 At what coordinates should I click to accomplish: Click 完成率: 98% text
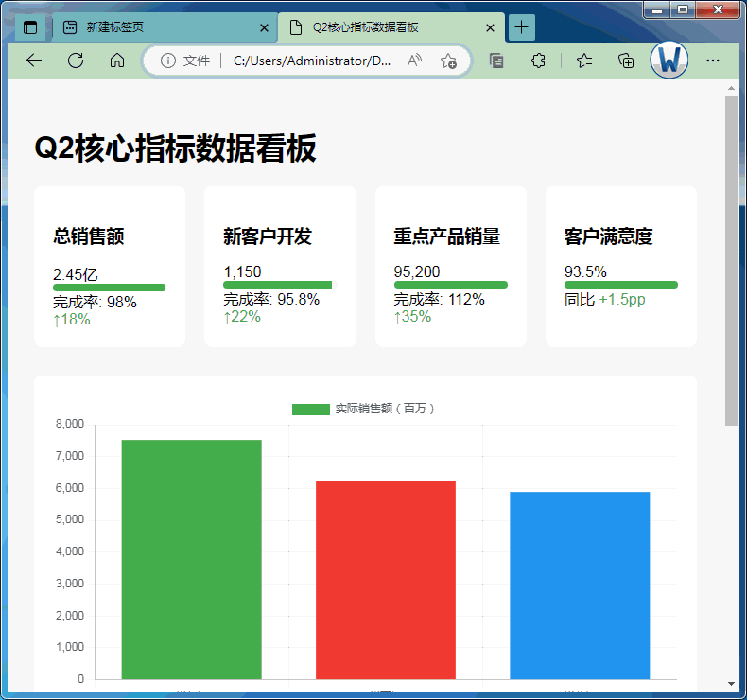pos(95,302)
